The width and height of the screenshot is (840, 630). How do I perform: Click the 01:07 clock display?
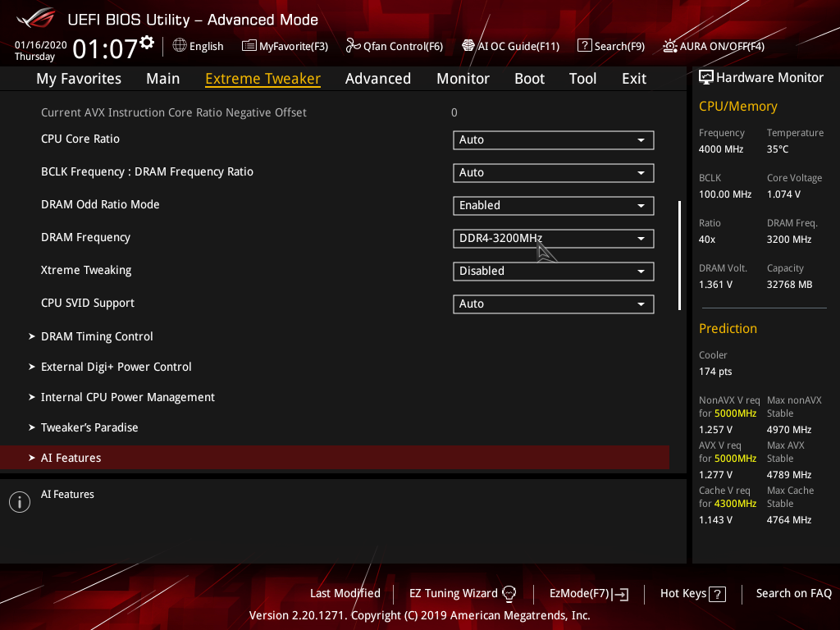[x=105, y=48]
